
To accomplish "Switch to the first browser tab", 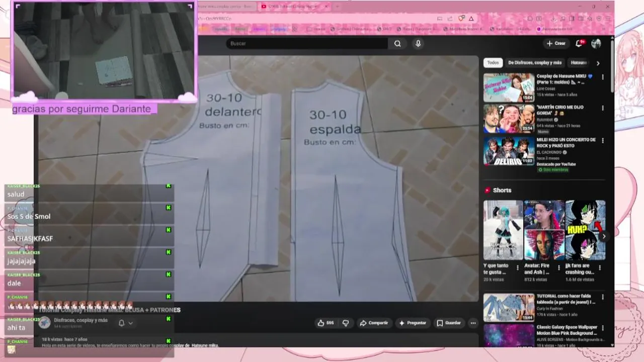I will click(225, 7).
